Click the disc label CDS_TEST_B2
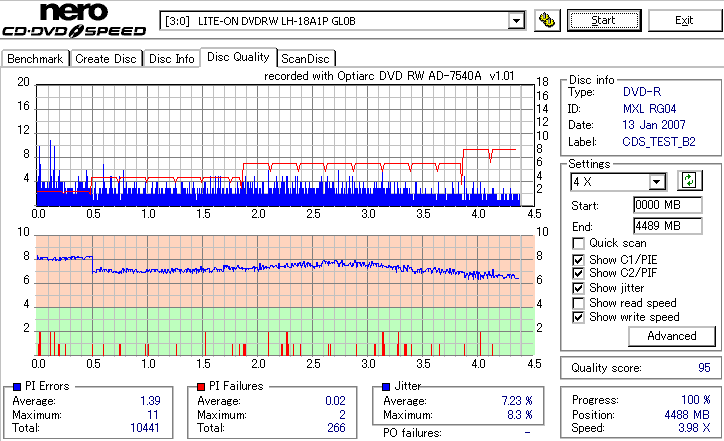 click(659, 142)
